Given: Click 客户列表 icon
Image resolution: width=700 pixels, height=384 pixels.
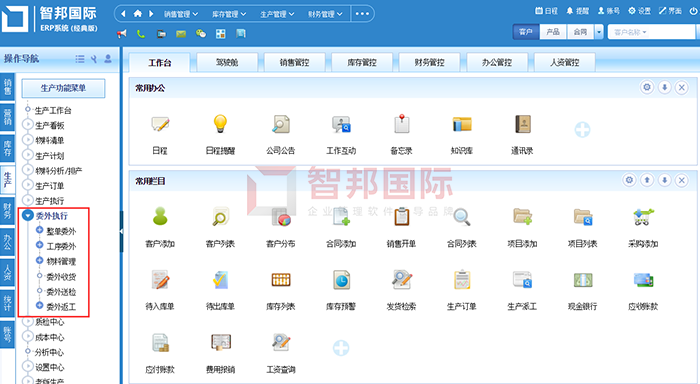Looking at the screenshot, I should coord(220,217).
